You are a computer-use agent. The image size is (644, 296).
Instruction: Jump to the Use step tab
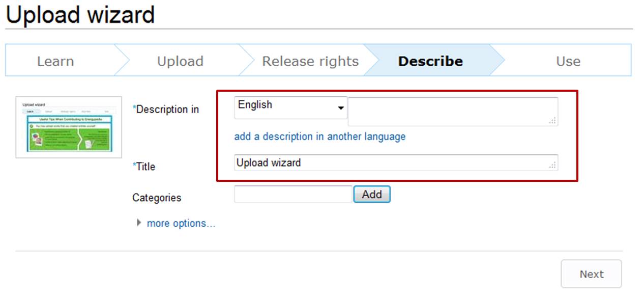(568, 61)
